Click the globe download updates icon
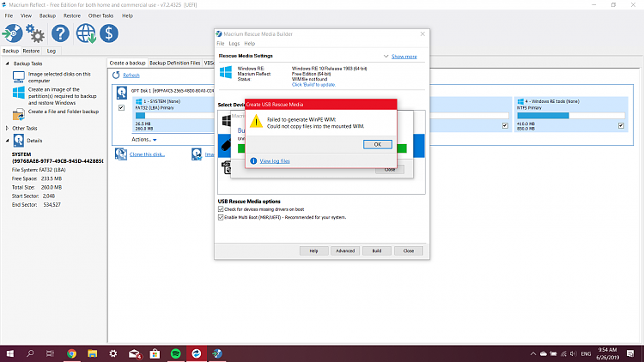The image size is (644, 362). pos(86,33)
